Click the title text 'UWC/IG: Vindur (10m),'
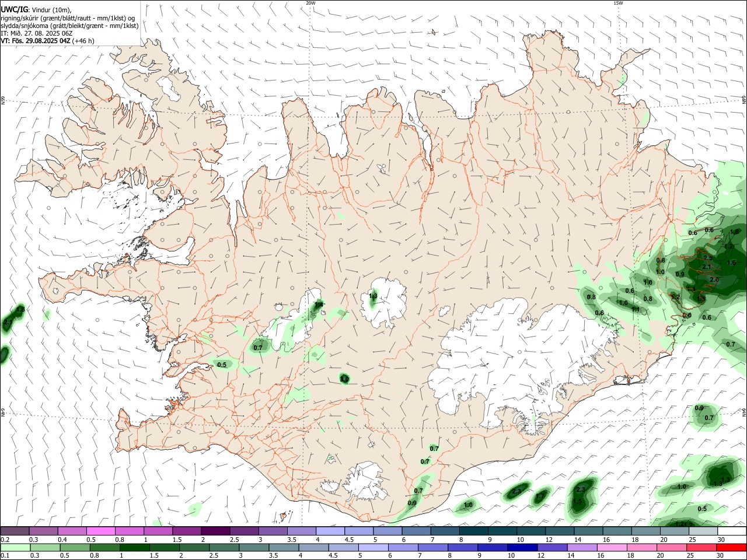747x560 pixels. 36,10
